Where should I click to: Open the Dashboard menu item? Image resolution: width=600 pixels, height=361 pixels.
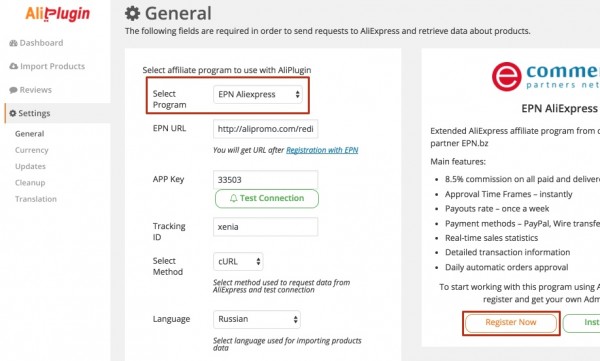click(36, 43)
